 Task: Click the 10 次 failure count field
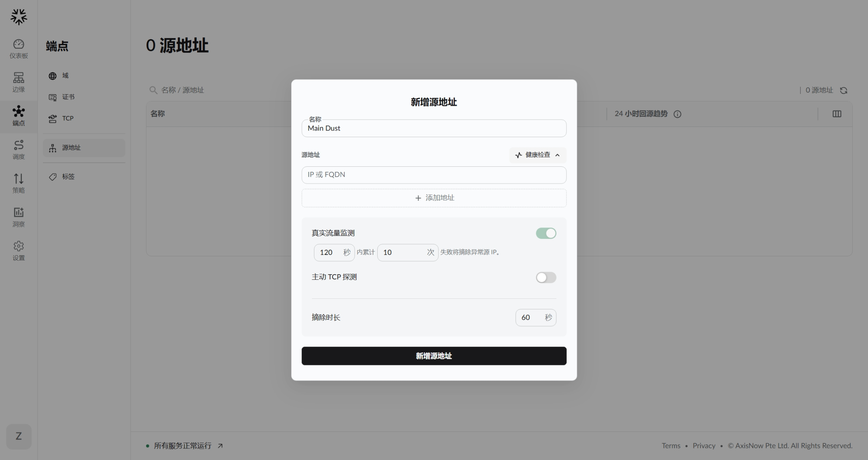pyautogui.click(x=408, y=252)
